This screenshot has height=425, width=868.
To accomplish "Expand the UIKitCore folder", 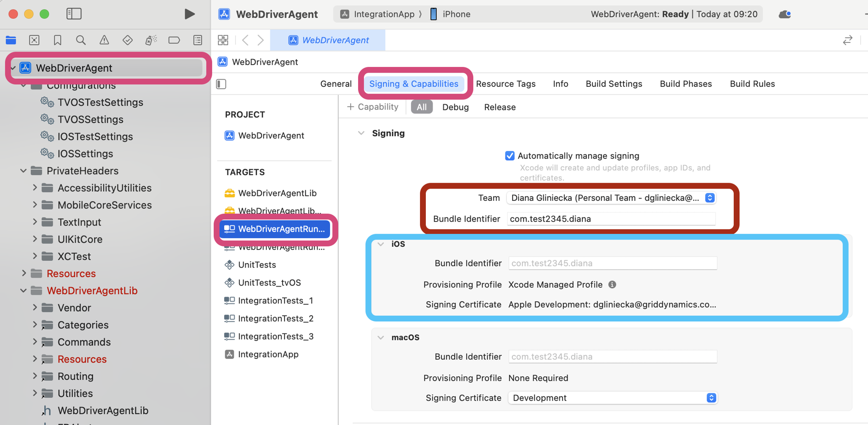I will pyautogui.click(x=35, y=239).
